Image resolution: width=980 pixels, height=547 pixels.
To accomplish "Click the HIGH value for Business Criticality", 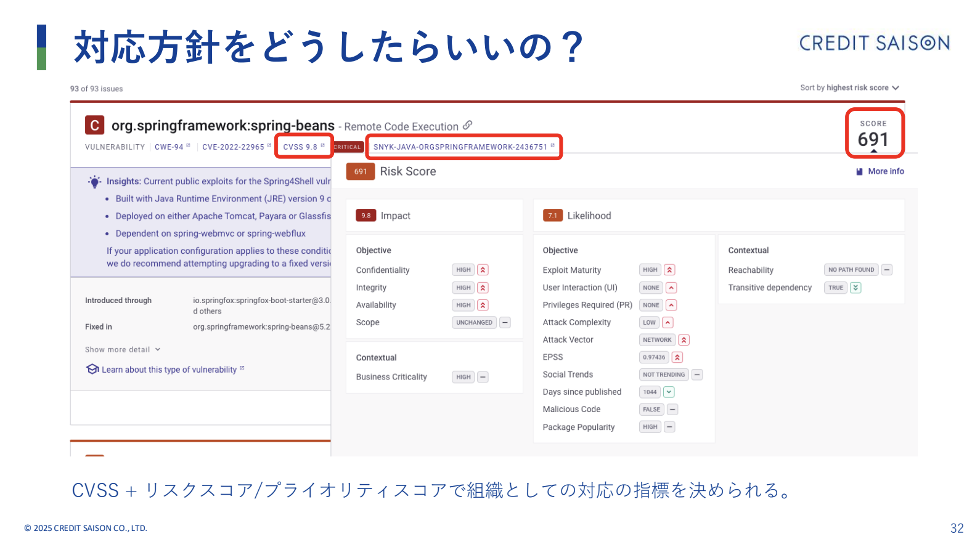I will [x=463, y=377].
